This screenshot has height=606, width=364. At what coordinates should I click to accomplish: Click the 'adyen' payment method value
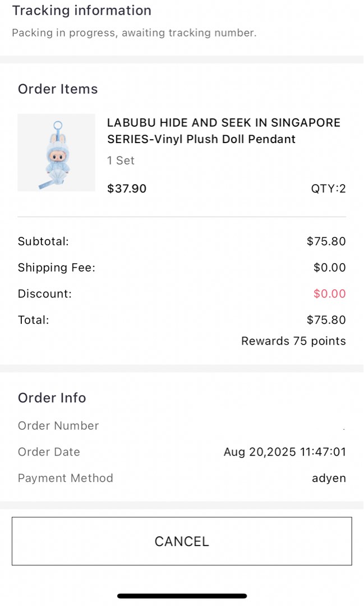point(329,479)
